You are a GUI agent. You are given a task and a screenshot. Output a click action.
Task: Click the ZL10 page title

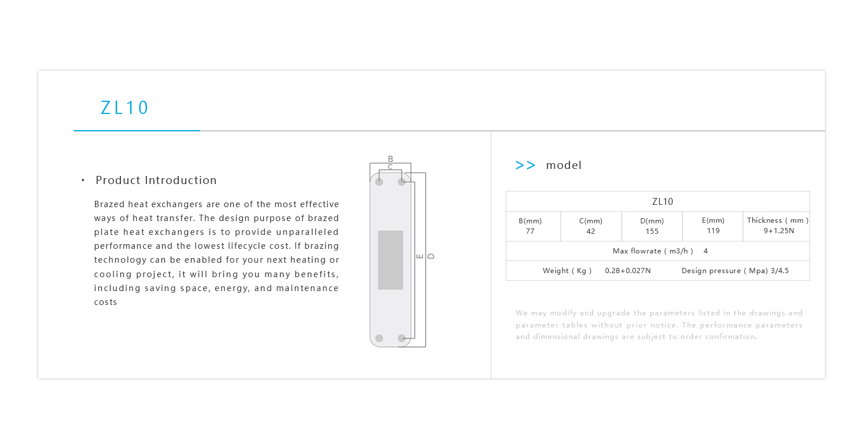[x=125, y=108]
